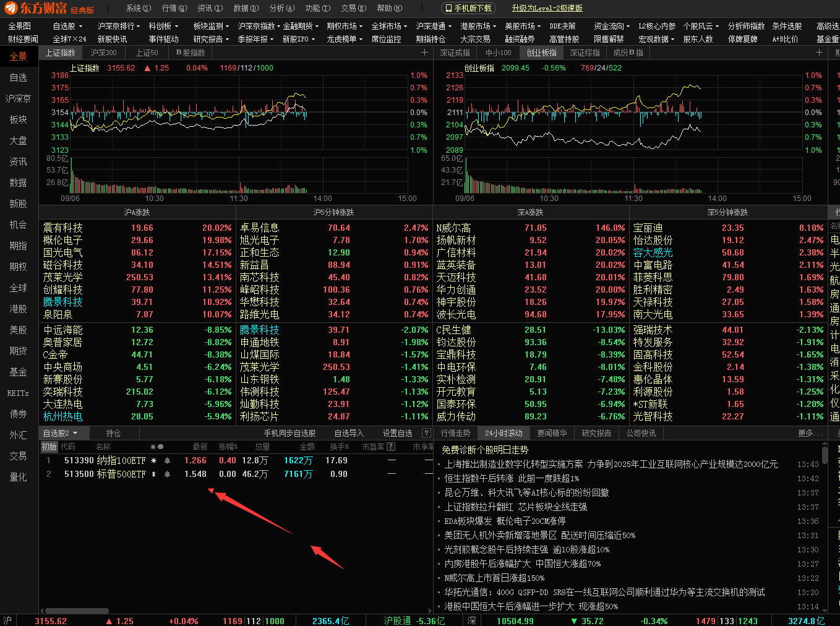The height and width of the screenshot is (626, 840).
Task: Open DDE决策 in the toolbar
Action: 562,26
